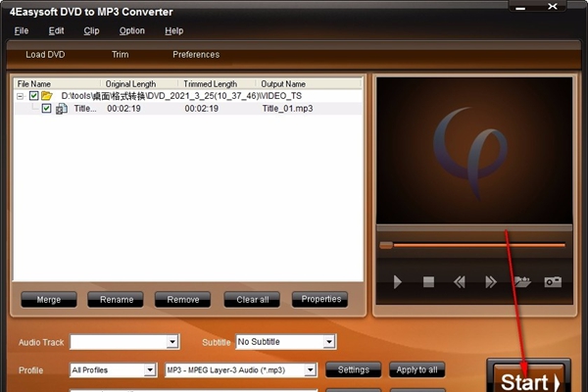Click the Title file icon

click(x=62, y=109)
